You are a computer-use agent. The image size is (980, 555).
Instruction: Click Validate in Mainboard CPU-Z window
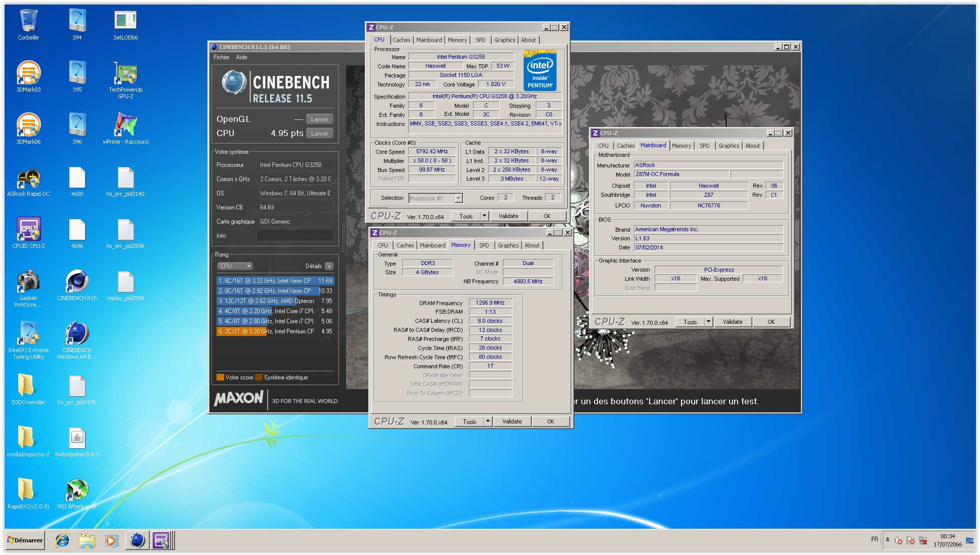point(733,322)
